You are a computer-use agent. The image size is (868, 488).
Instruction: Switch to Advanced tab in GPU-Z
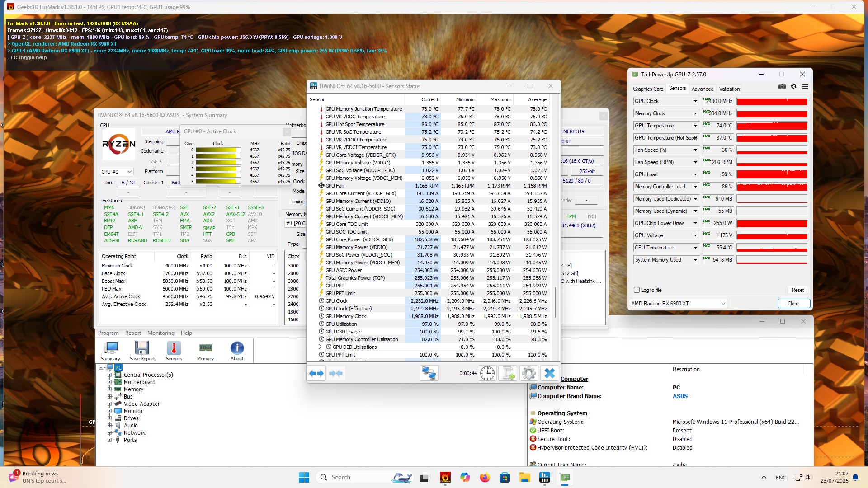pyautogui.click(x=703, y=89)
